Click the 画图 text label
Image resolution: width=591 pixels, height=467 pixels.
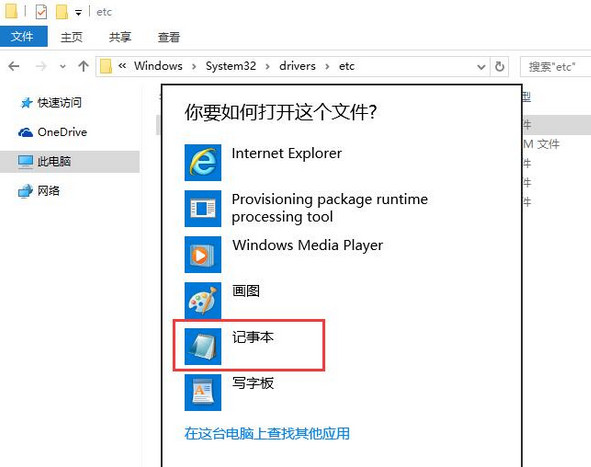[x=246, y=291]
